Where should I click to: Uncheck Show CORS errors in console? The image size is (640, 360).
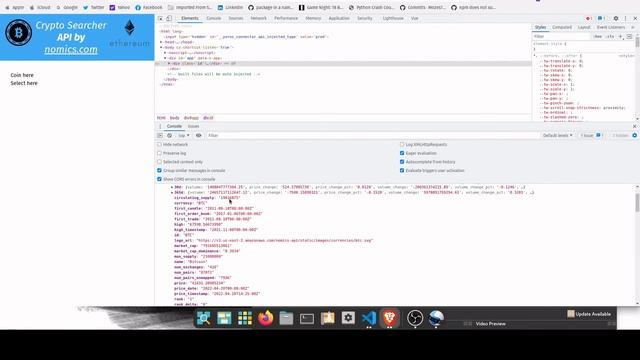160,179
